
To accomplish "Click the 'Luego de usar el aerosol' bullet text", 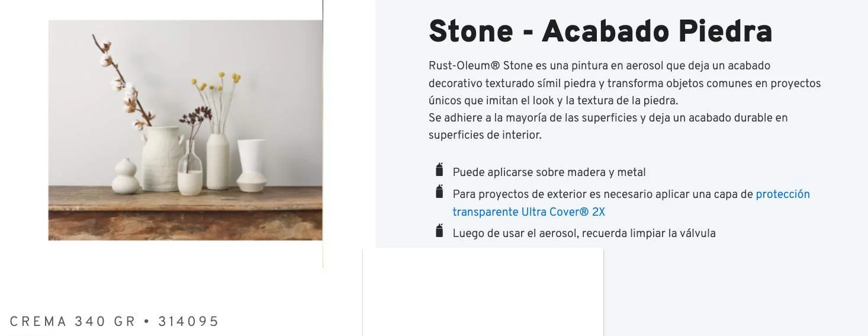I will coord(584,233).
